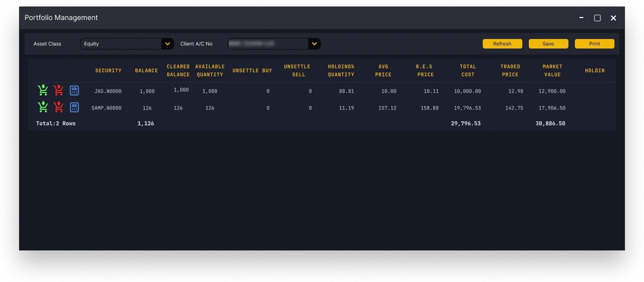Click red sell cart icon for JXG.N0000
Viewport: 644px width, 282px height.
point(59,90)
